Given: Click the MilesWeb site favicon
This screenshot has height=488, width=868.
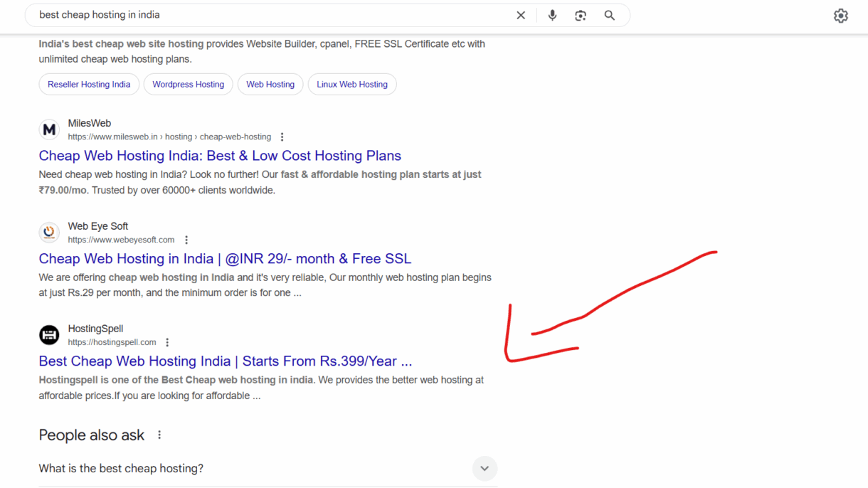Looking at the screenshot, I should [49, 129].
